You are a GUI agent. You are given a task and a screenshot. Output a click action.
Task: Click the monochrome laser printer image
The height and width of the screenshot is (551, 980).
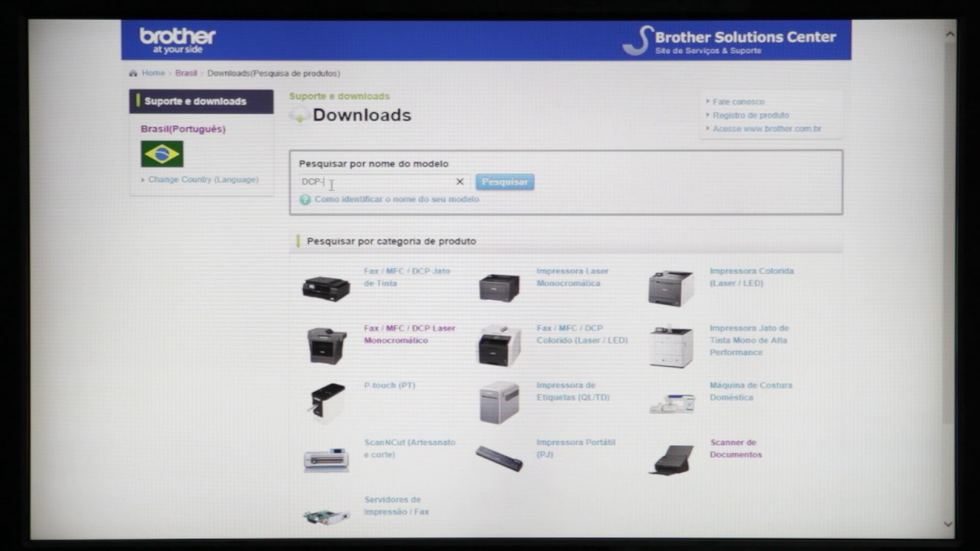(x=499, y=288)
